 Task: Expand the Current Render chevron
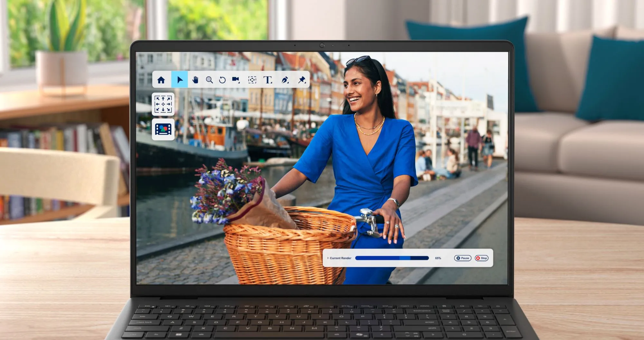[x=328, y=258]
